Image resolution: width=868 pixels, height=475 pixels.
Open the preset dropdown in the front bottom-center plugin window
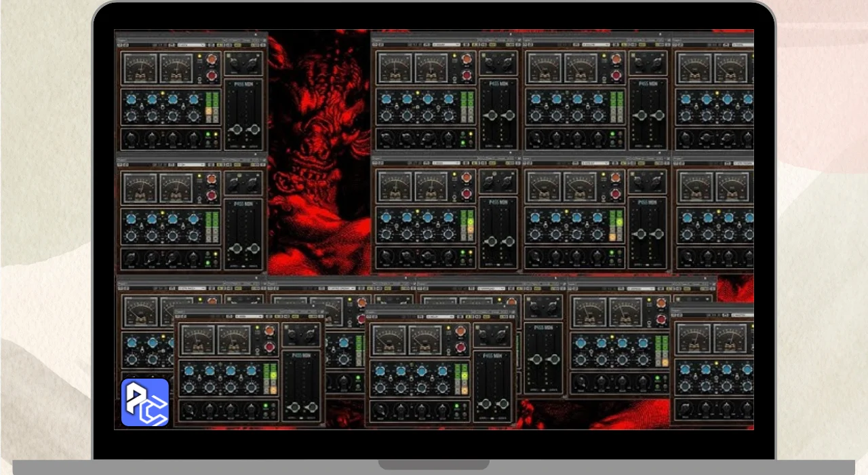[x=440, y=316]
